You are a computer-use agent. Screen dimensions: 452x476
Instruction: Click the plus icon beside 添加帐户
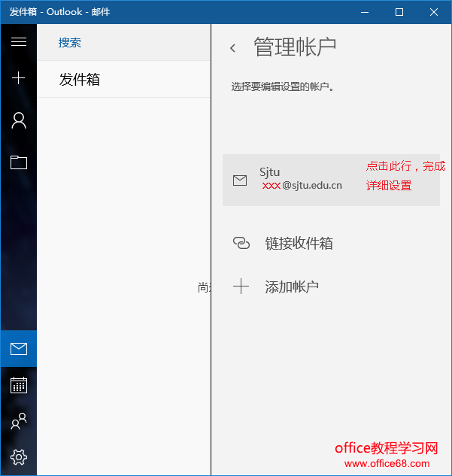241,287
